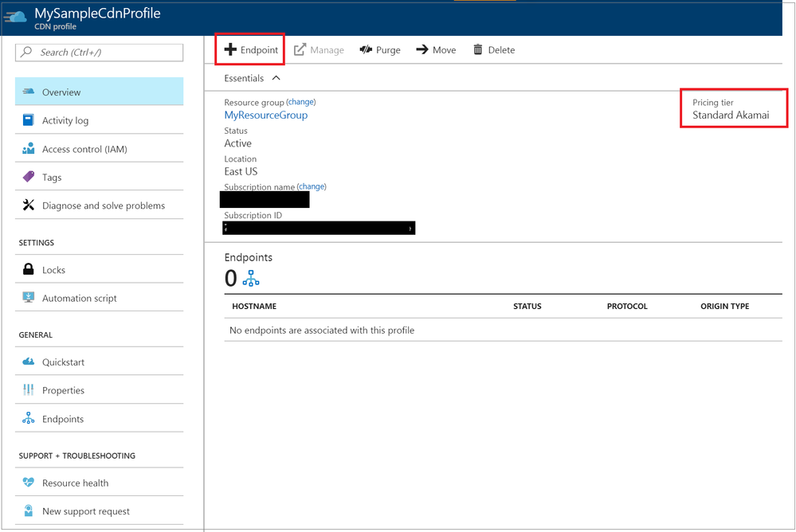Click the Resource health heart icon
Screen dimensions: 796x532
(x=29, y=483)
